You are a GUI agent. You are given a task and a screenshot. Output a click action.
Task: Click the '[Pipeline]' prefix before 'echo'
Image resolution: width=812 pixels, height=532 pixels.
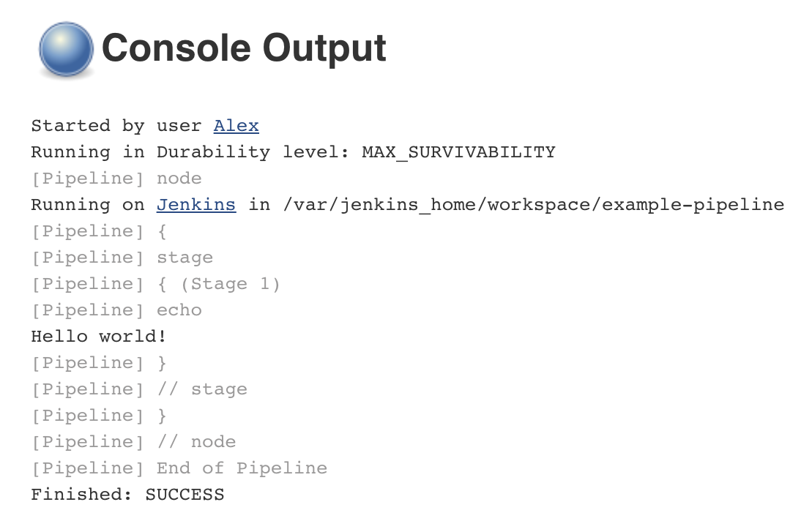[x=88, y=310]
